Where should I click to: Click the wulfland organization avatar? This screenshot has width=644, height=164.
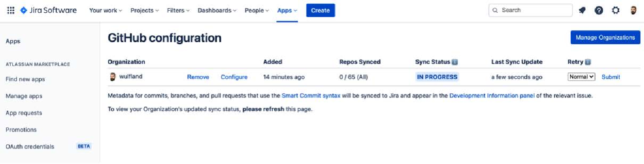click(112, 77)
